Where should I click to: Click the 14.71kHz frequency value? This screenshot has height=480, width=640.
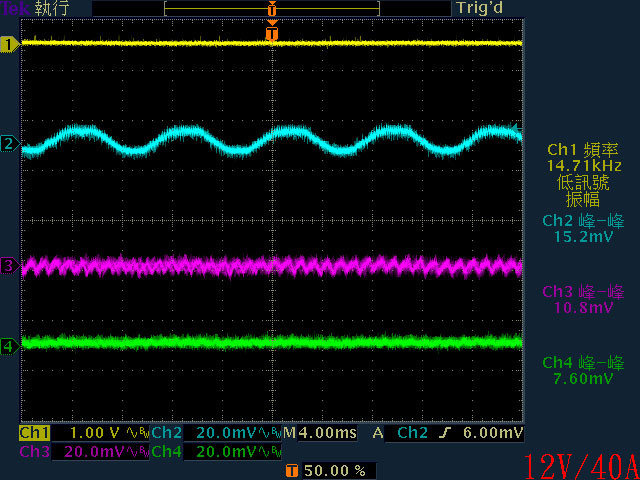584,166
